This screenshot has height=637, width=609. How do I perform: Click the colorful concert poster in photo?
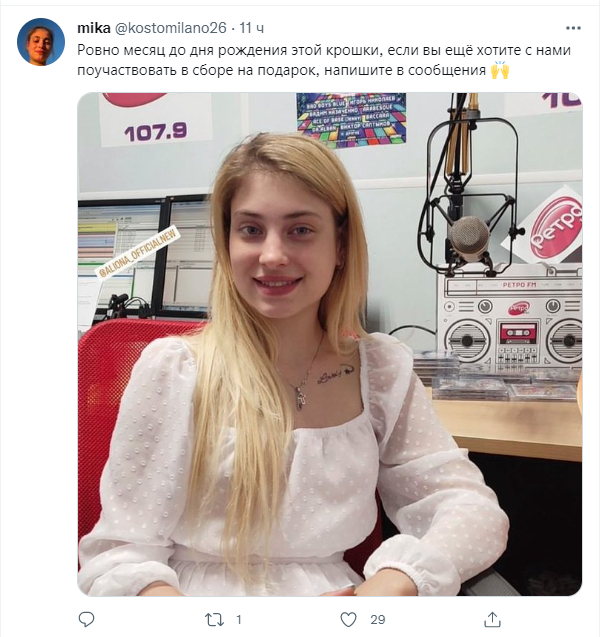[351, 119]
